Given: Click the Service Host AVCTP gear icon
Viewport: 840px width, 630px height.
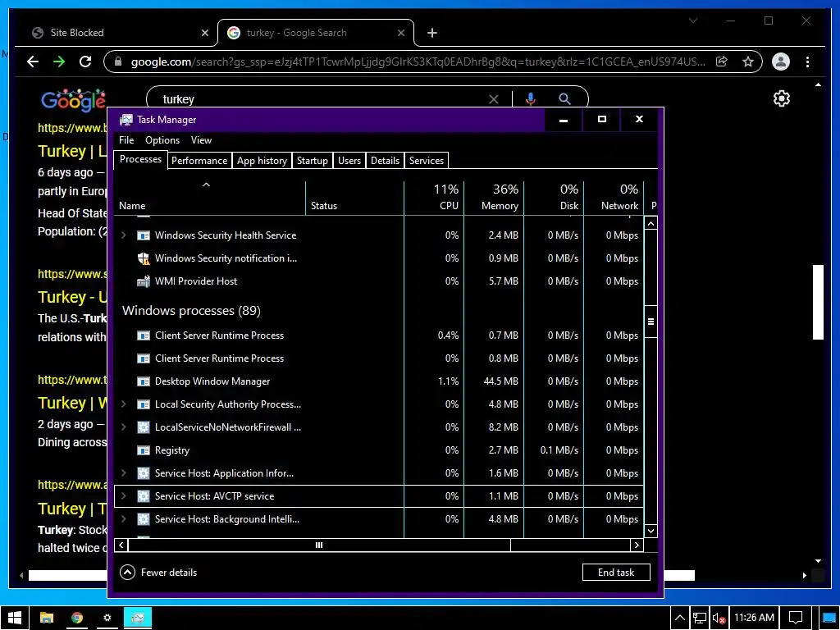Looking at the screenshot, I should pyautogui.click(x=143, y=496).
